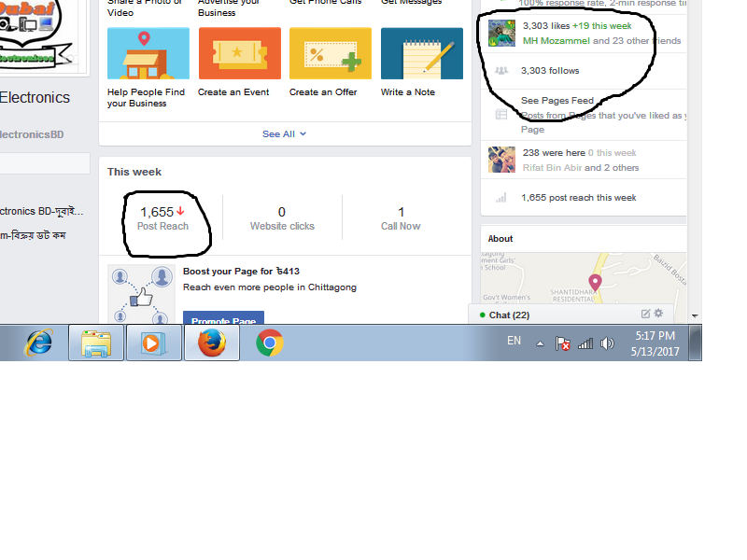Expand the See All actions list

pos(284,134)
